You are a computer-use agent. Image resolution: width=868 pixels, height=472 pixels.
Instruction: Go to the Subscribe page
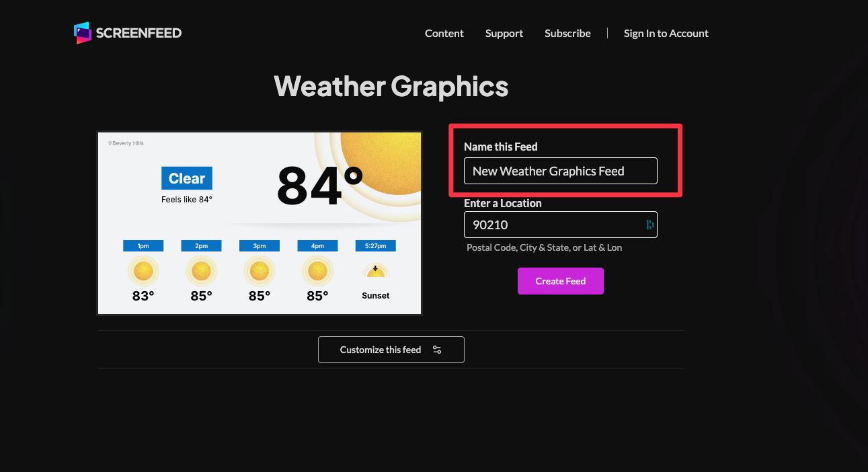(x=567, y=34)
